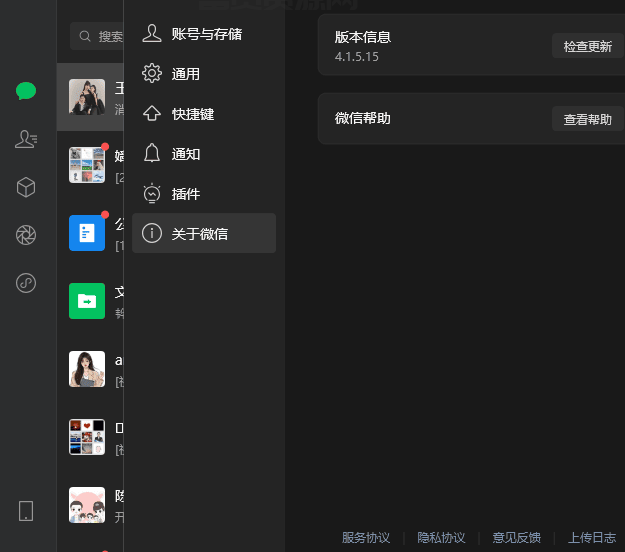Click the info icon beside 关于微信

pyautogui.click(x=152, y=233)
